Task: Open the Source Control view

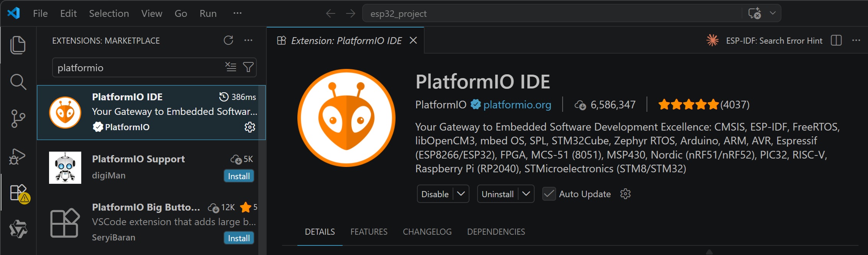Action: coord(18,119)
